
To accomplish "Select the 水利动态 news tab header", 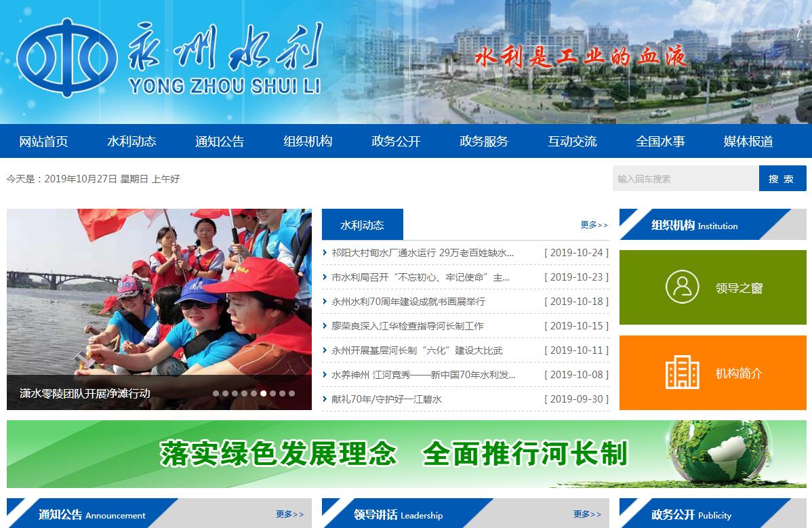I will (x=362, y=224).
